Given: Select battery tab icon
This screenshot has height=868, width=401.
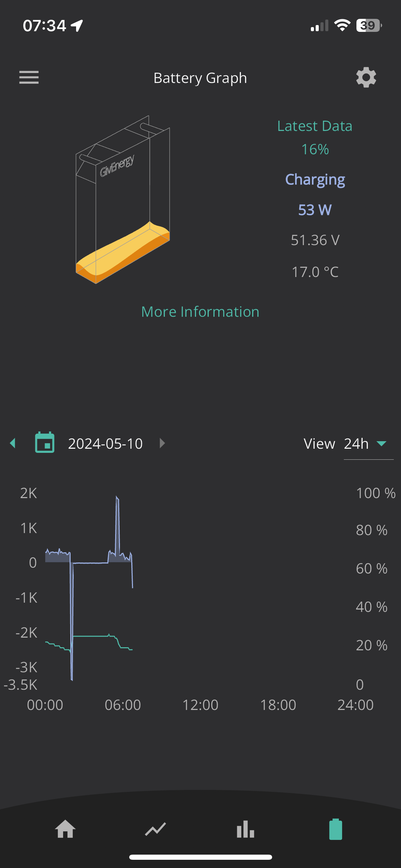Looking at the screenshot, I should [336, 829].
